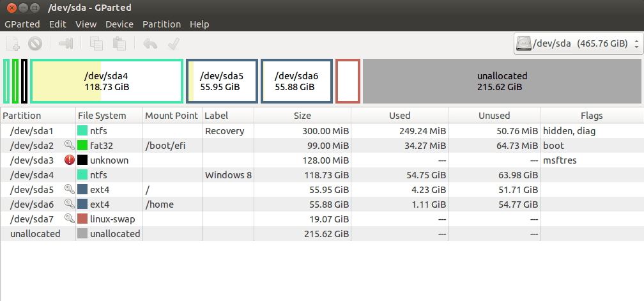
Task: Click the Delete partition toolbar icon
Action: tap(35, 43)
